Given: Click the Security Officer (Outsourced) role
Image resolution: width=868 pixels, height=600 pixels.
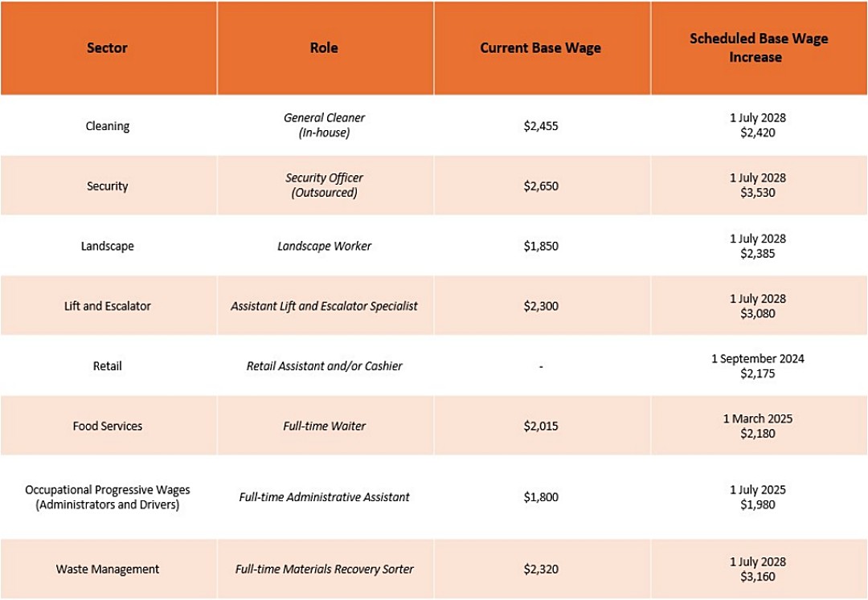Looking at the screenshot, I should [325, 186].
